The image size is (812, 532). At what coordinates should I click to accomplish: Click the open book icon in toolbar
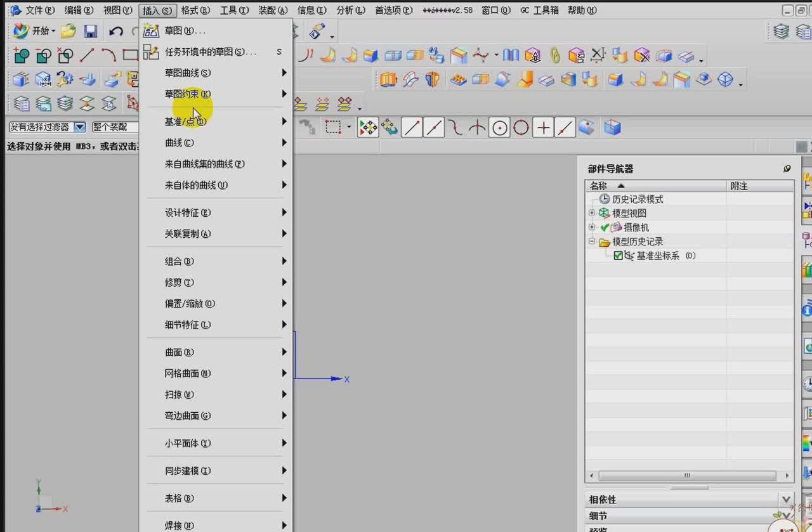pos(511,56)
